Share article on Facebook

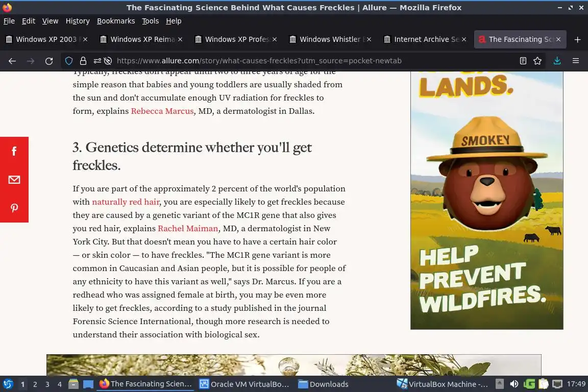pos(14,151)
